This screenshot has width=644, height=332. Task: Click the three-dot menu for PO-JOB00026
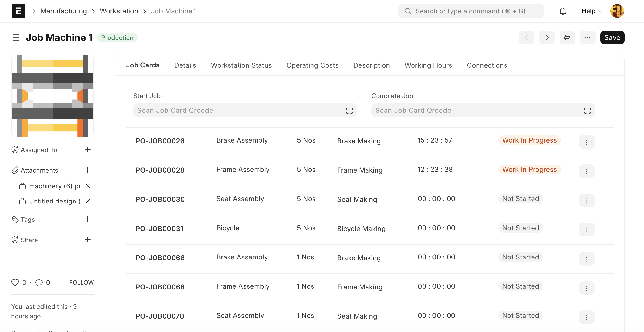[587, 142]
